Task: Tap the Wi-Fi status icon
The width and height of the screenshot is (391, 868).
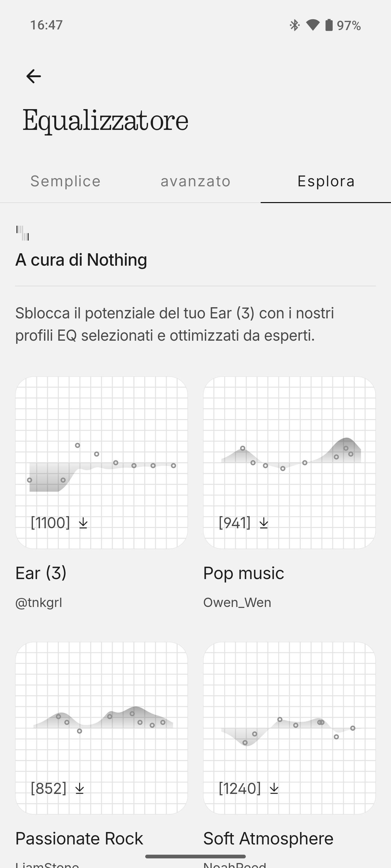Action: click(x=313, y=25)
